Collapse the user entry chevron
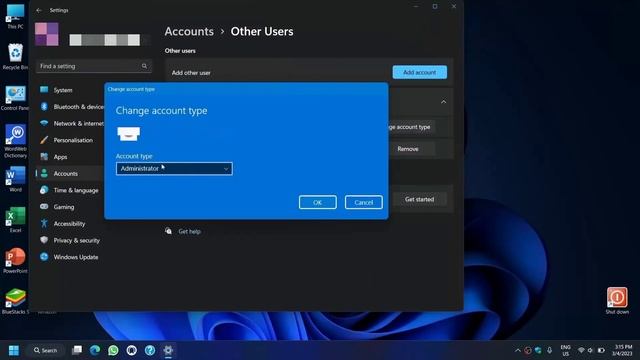 click(444, 102)
